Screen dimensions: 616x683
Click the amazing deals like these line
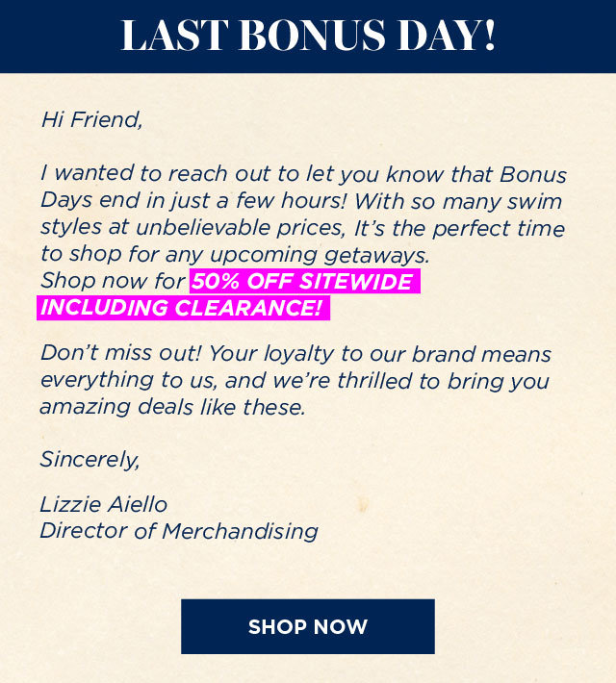[172, 407]
